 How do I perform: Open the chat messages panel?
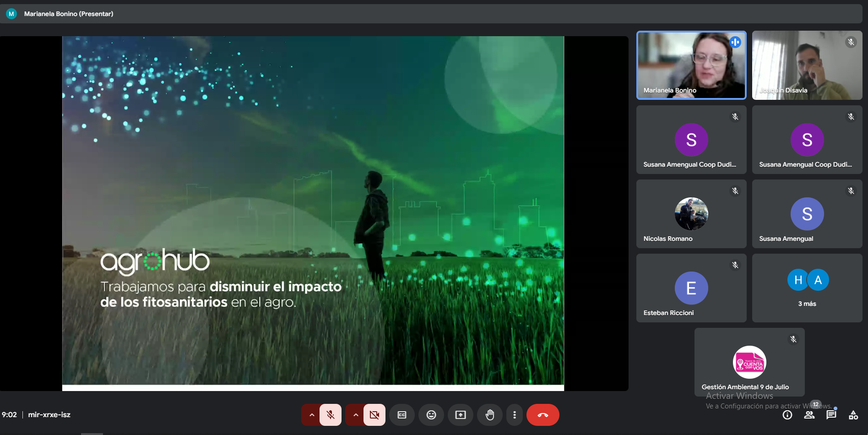831,415
